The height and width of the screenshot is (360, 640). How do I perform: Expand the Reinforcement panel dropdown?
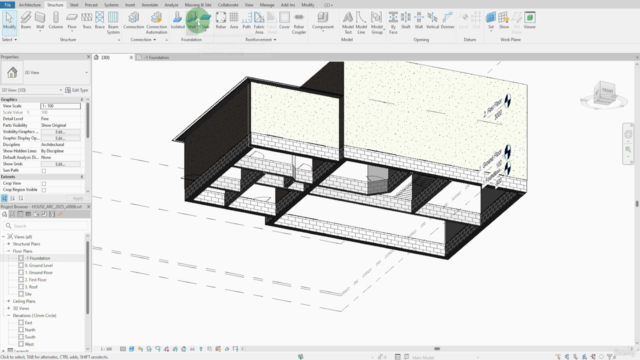click(261, 40)
